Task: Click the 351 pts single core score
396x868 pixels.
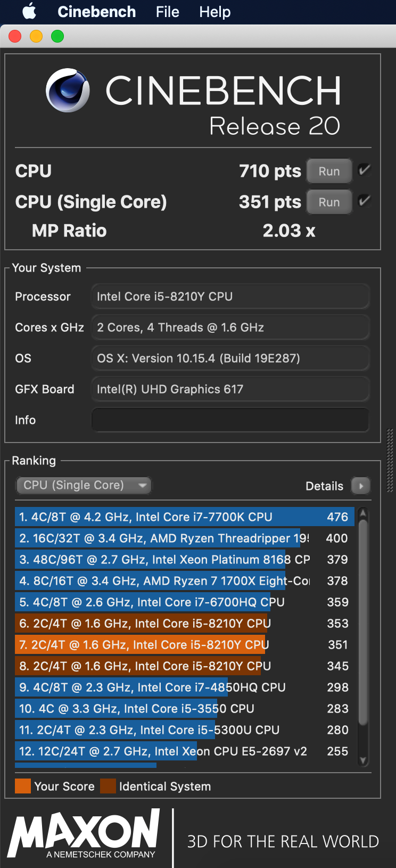Action: tap(270, 202)
